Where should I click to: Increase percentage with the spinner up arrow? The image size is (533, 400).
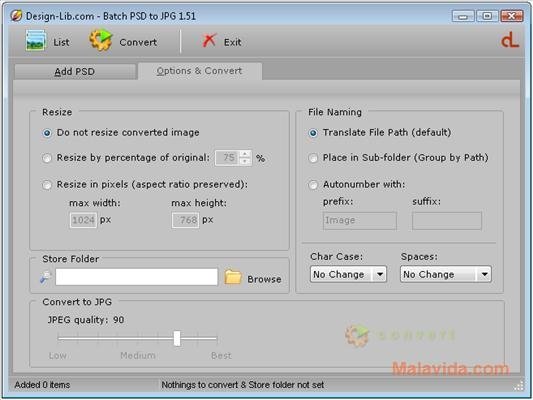[245, 154]
